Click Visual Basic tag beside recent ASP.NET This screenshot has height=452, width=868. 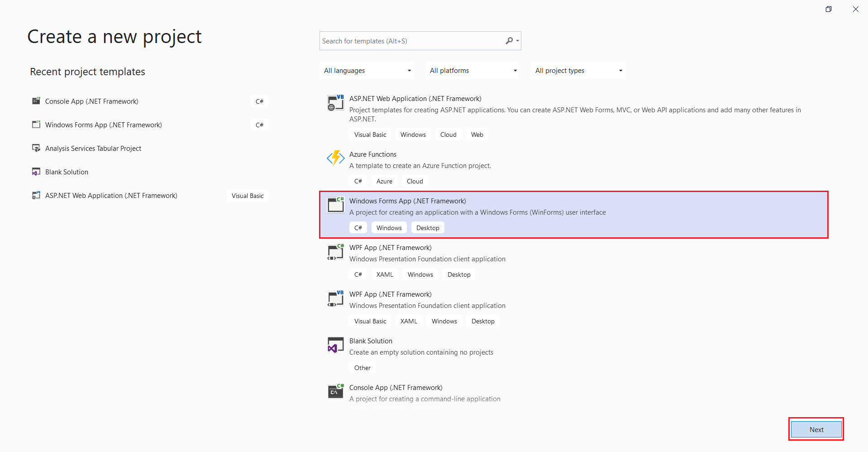[248, 196]
